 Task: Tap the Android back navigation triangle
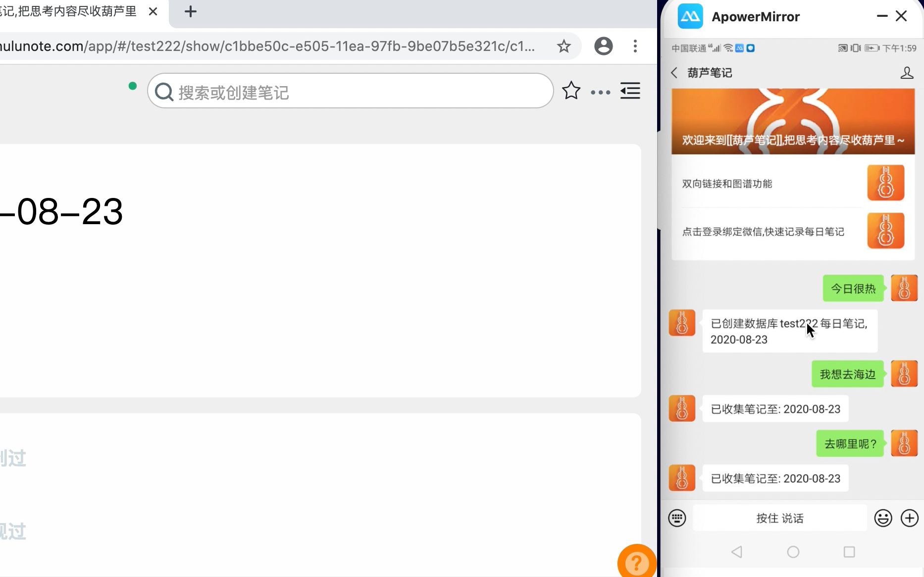[x=737, y=552]
